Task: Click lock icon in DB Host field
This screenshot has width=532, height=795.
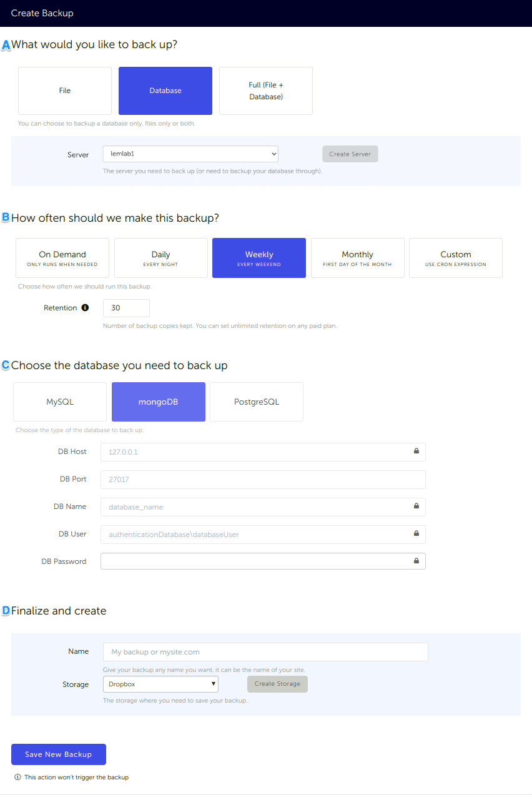Action: tap(416, 451)
